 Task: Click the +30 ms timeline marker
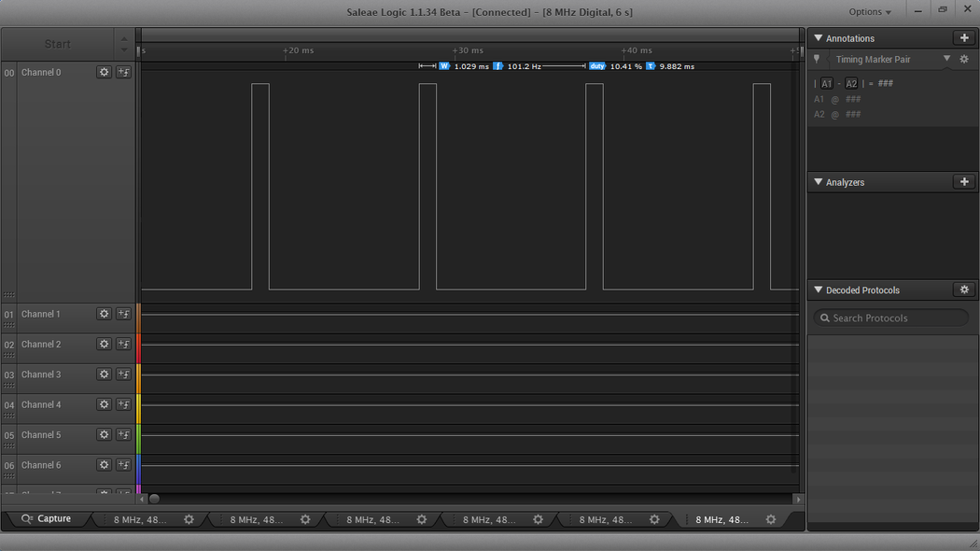click(468, 50)
